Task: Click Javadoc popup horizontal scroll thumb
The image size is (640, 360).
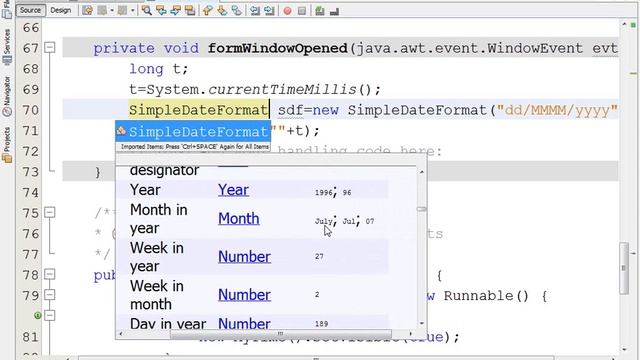Action: click(280, 334)
